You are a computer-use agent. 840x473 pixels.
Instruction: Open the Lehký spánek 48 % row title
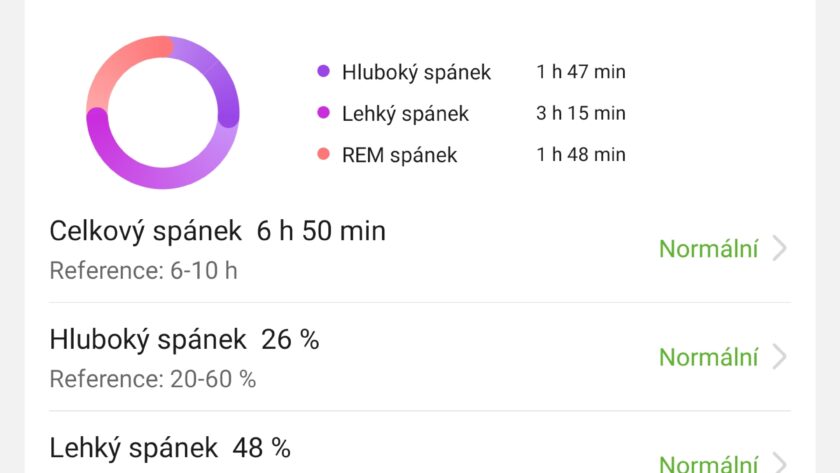coord(170,447)
